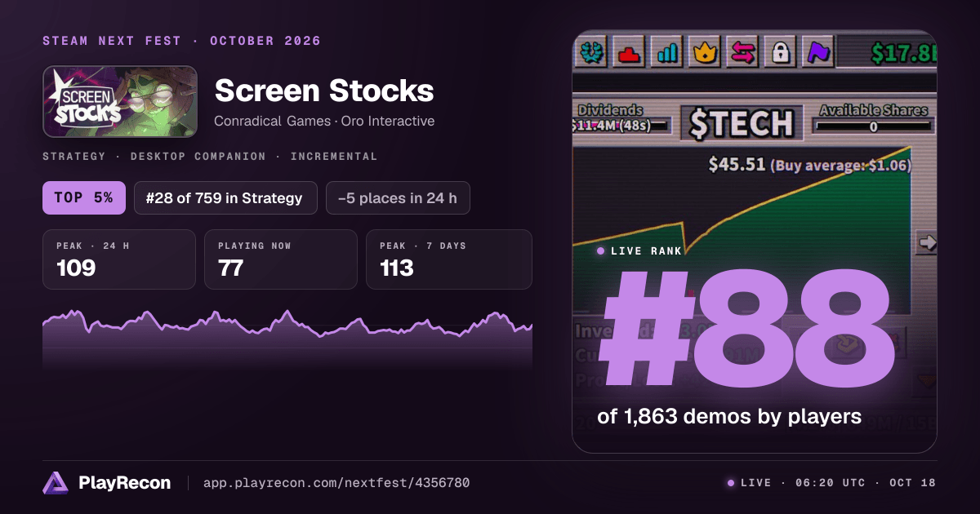This screenshot has width=980, height=514.
Task: Click the Buy average: $1.06 text
Action: 841,165
